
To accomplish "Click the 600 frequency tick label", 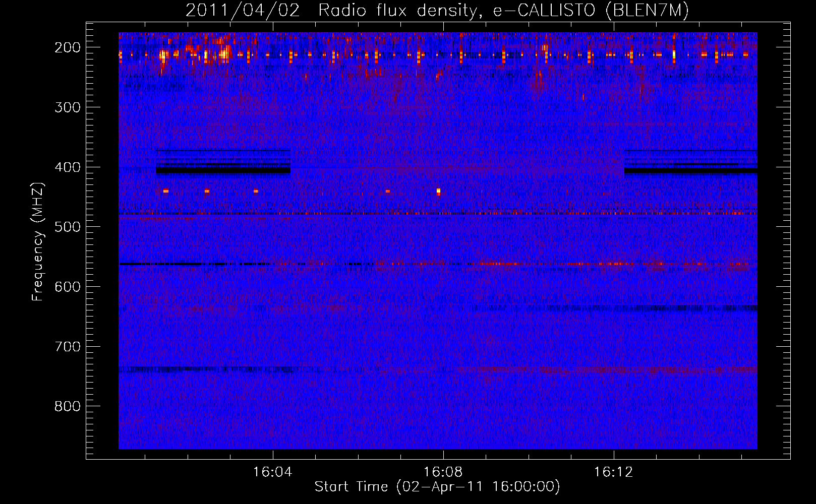I will click(67, 287).
